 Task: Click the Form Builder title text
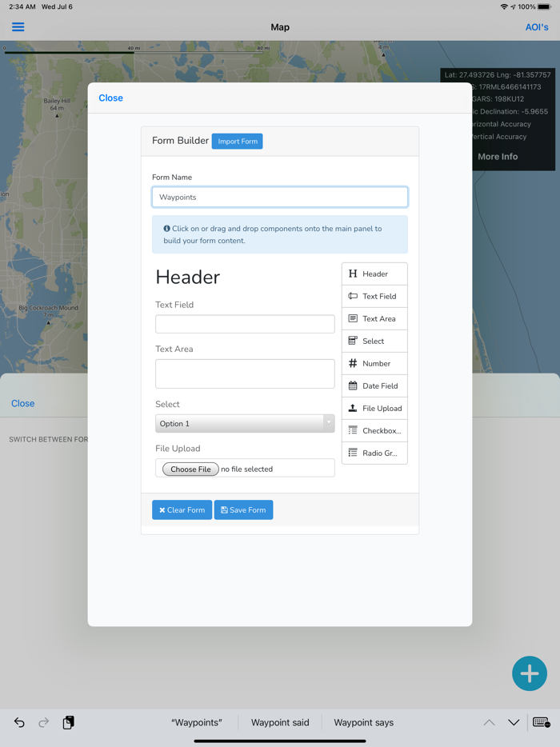coord(180,141)
